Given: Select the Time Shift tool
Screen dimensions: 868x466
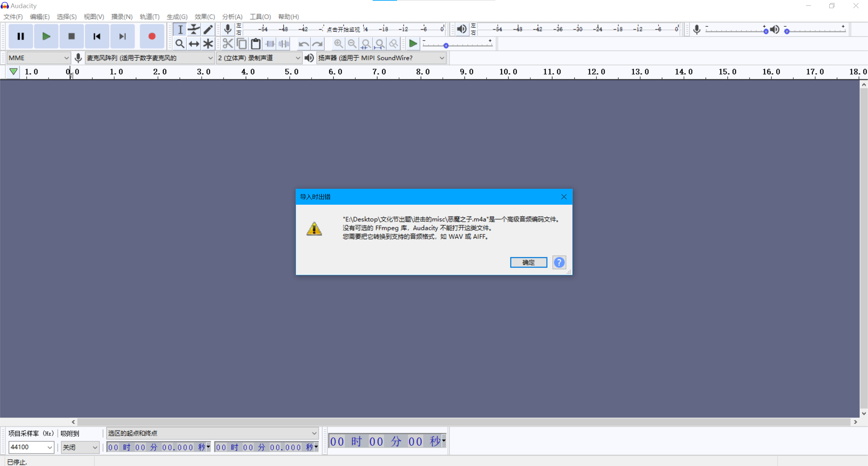Looking at the screenshot, I should coord(194,44).
